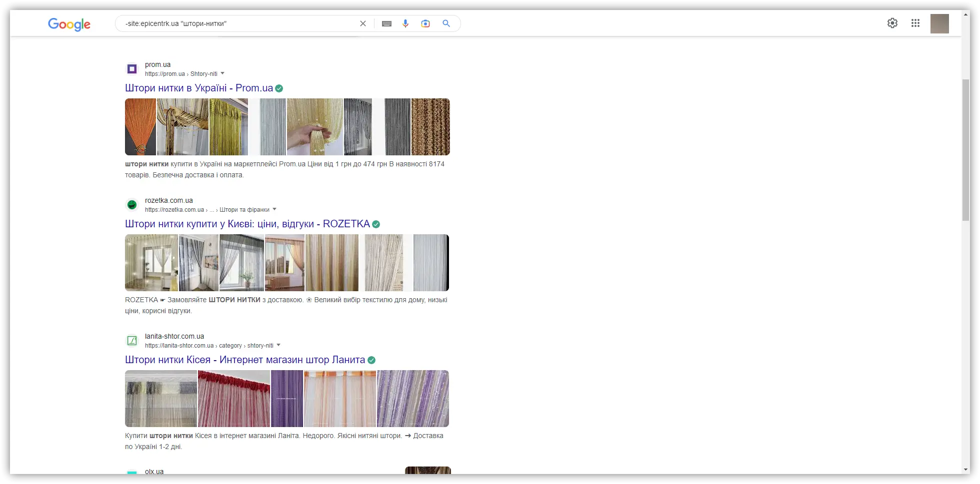
Task: Open brown striped curtain thumbnail in ROZETKA
Action: pyautogui.click(x=332, y=263)
